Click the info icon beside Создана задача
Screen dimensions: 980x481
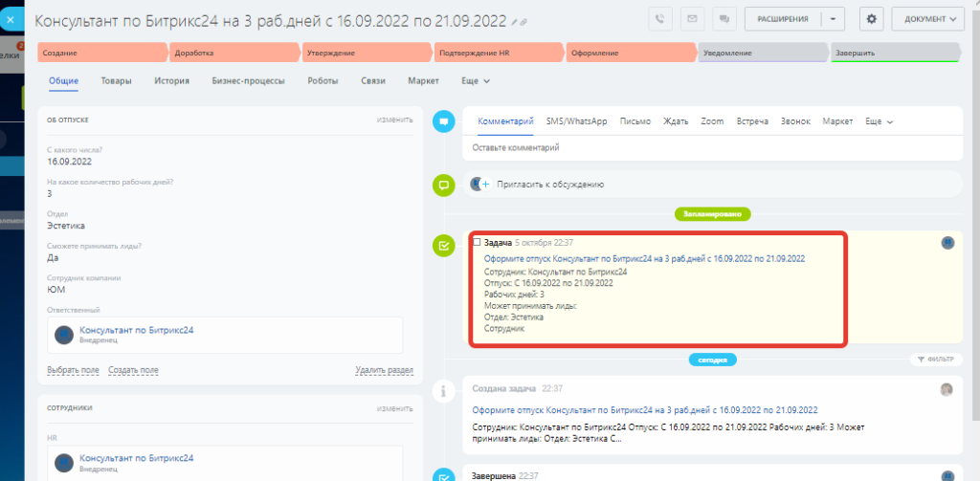coord(444,391)
